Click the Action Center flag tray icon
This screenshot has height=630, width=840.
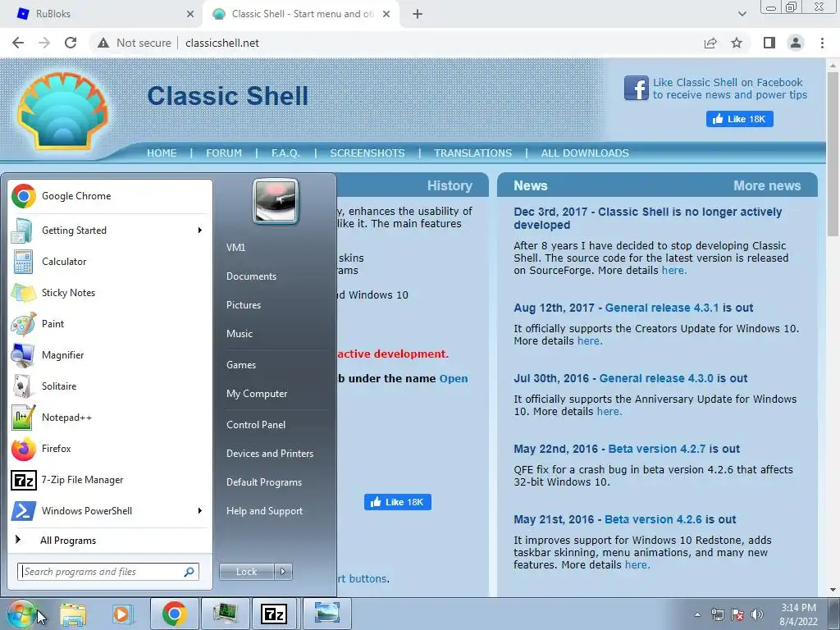pyautogui.click(x=737, y=614)
